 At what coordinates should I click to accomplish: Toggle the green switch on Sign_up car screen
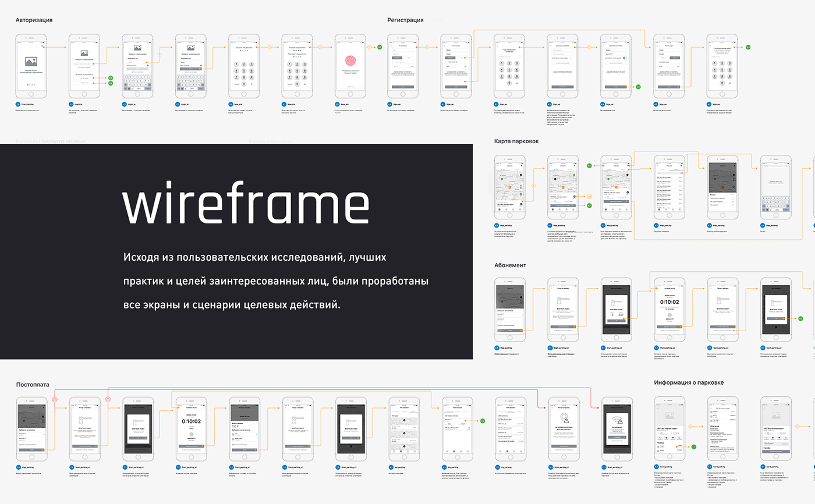624,58
